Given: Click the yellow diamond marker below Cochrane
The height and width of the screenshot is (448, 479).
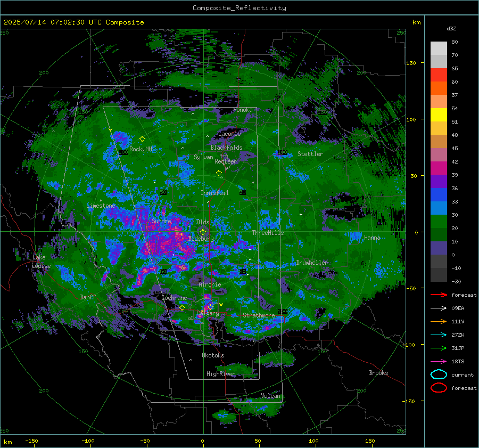Looking at the screenshot, I should click(183, 307).
